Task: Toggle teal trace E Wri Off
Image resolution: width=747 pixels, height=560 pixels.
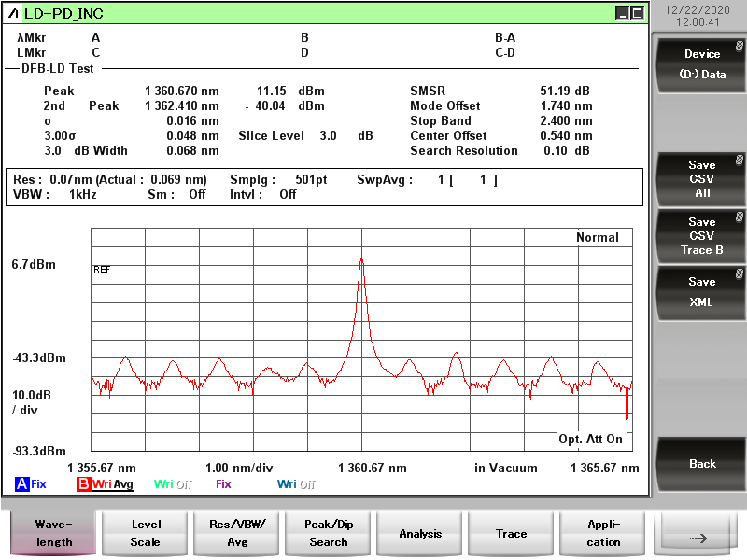Action: pos(296,484)
